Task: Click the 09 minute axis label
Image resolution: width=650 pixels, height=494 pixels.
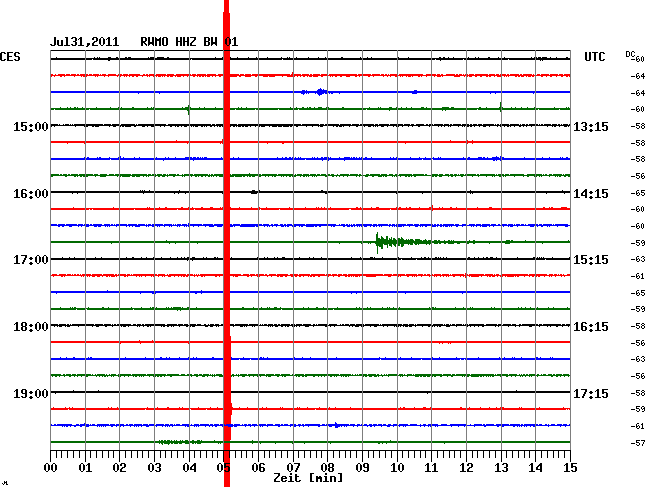Action: pyautogui.click(x=362, y=468)
